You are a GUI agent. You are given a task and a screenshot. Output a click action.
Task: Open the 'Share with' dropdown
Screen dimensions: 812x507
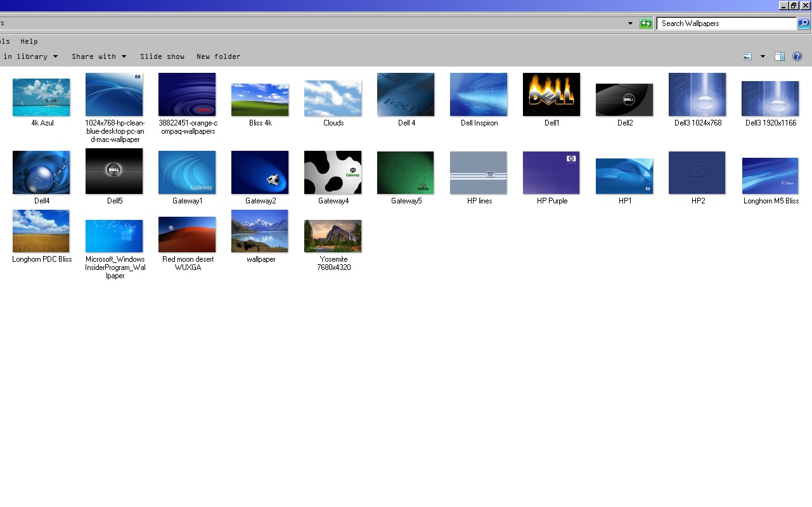click(x=99, y=56)
